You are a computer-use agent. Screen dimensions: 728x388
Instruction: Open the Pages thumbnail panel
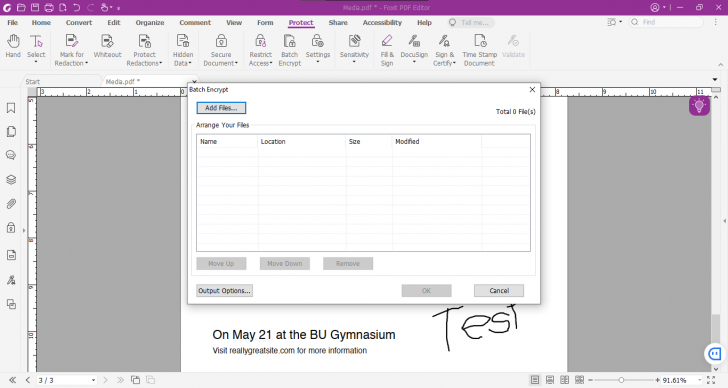tap(11, 132)
